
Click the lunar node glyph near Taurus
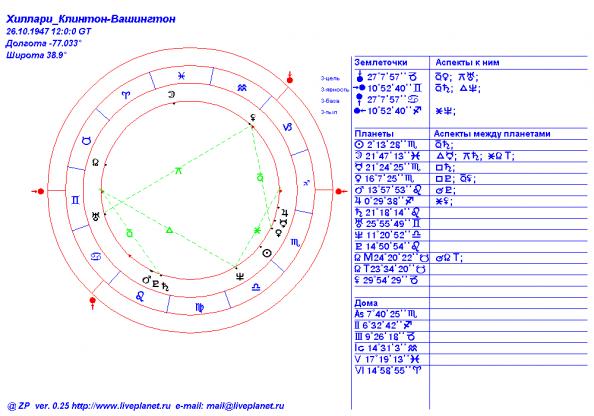[95, 162]
